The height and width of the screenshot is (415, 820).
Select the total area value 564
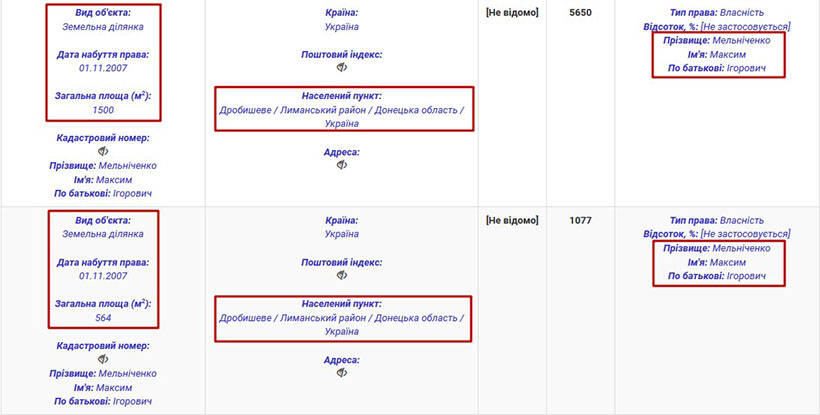click(x=103, y=318)
